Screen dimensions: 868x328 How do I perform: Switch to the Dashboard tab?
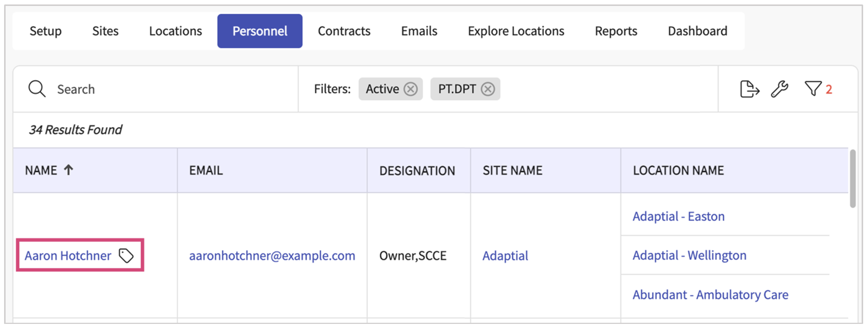(697, 31)
